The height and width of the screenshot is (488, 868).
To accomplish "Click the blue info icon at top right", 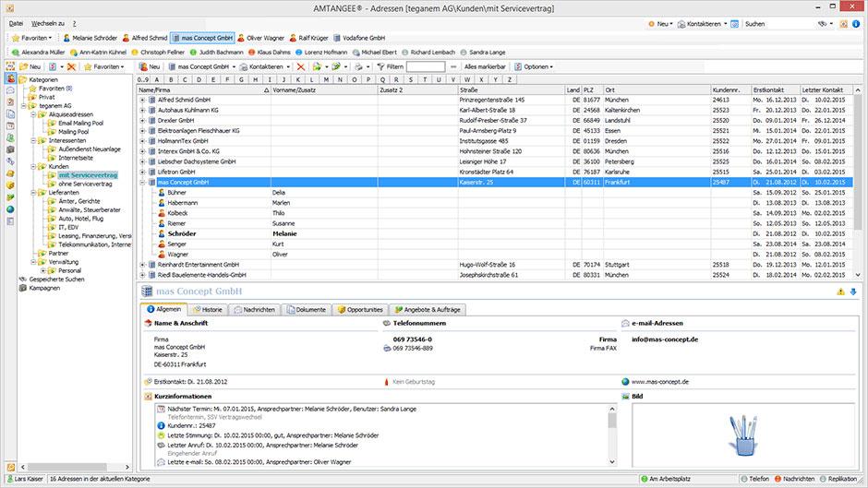I will pos(856,24).
